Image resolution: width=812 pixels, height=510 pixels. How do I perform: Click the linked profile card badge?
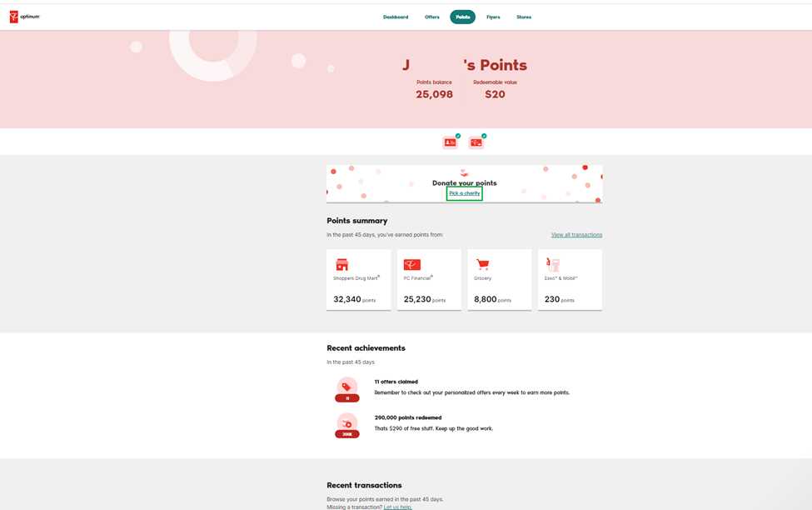pyautogui.click(x=450, y=142)
